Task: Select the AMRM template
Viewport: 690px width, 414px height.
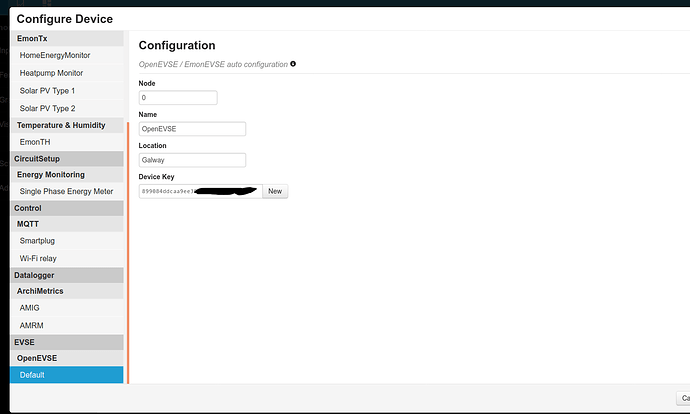Action: pyautogui.click(x=67, y=326)
